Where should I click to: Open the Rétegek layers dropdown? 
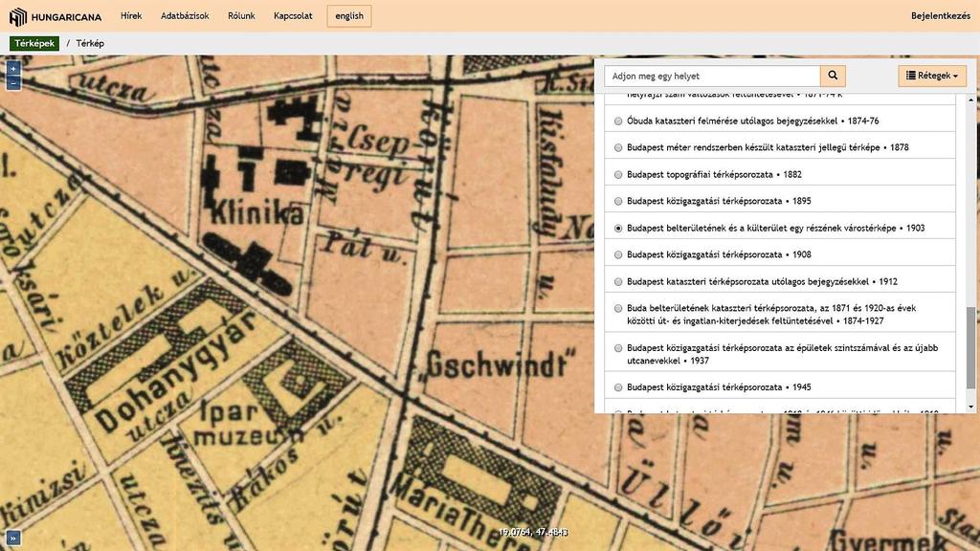coord(932,76)
